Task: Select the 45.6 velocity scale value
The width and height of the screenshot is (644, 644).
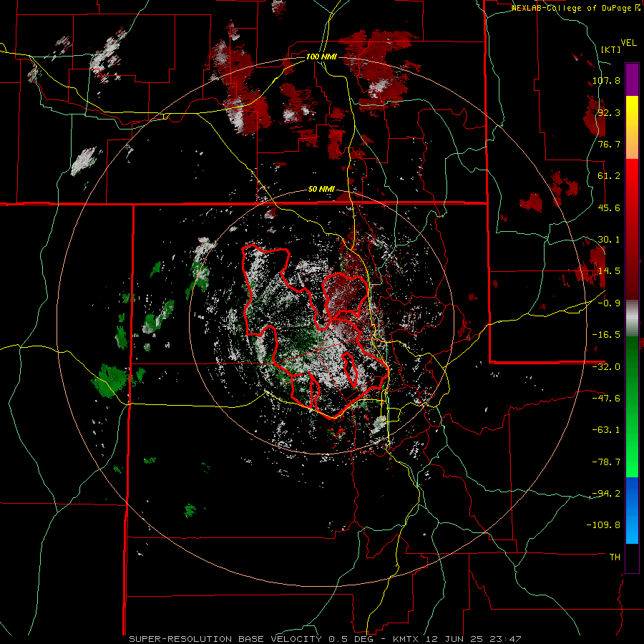Action: (x=609, y=208)
